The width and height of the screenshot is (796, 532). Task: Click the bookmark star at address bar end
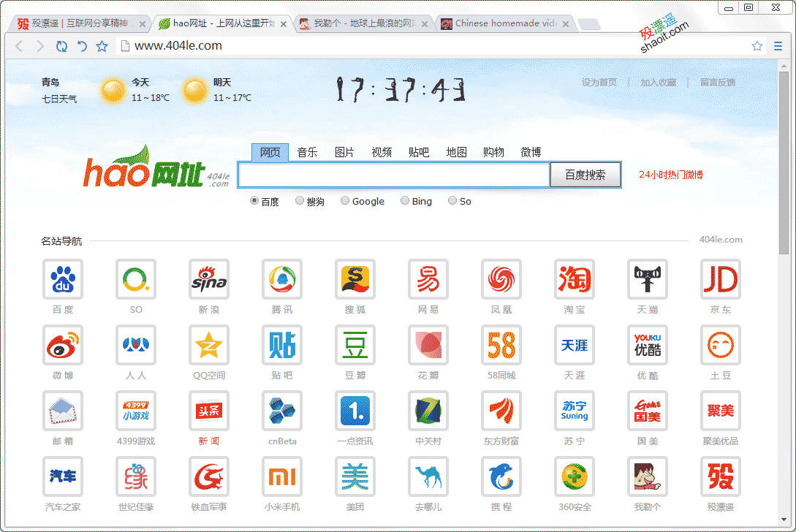(757, 46)
